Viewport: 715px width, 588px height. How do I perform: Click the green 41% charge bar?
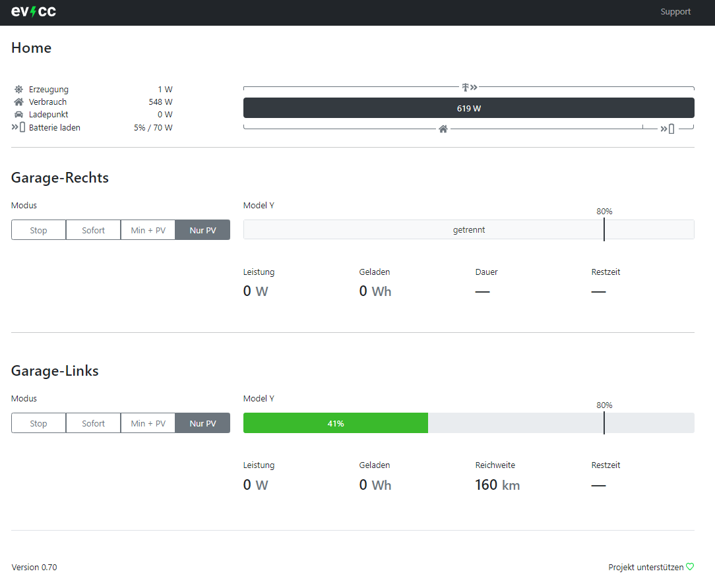click(x=336, y=423)
